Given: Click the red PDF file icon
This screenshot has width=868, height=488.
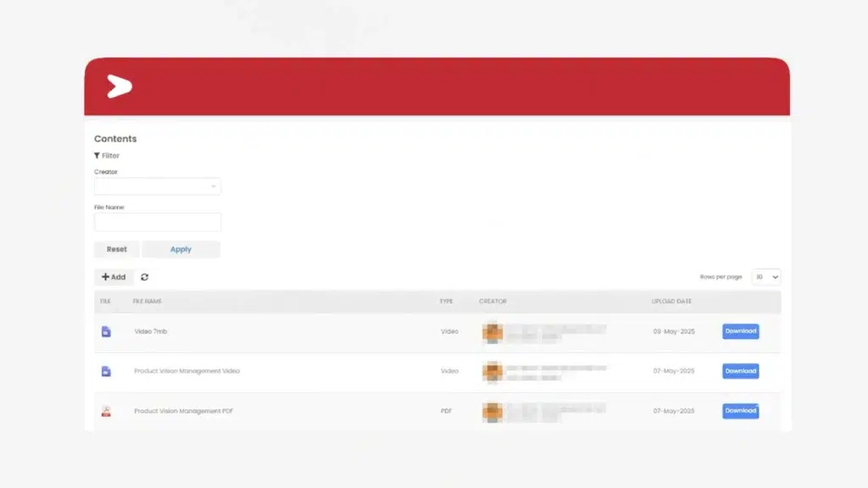Looking at the screenshot, I should [x=106, y=411].
